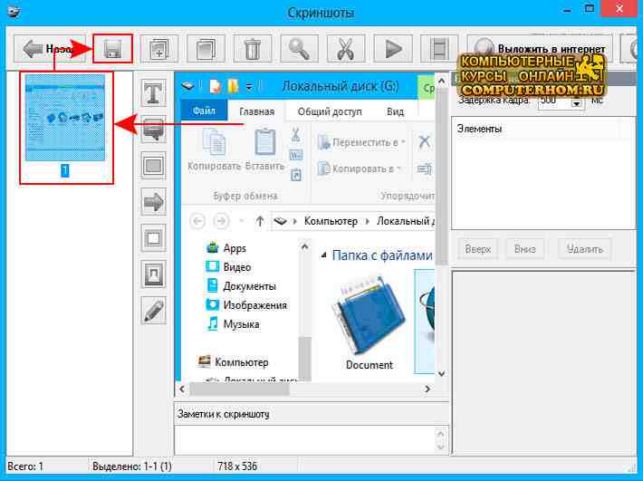
Task: Choose the filled rectangle tool
Action: point(154,165)
